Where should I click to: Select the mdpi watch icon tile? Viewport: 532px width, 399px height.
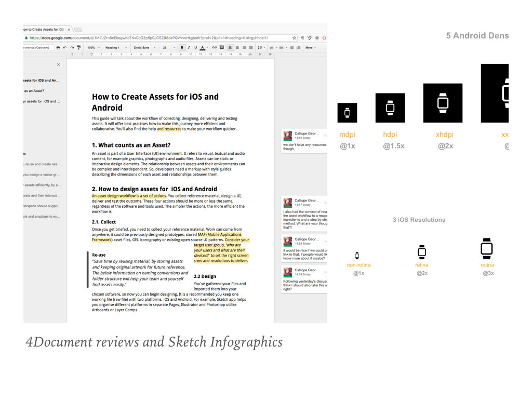pos(347,113)
